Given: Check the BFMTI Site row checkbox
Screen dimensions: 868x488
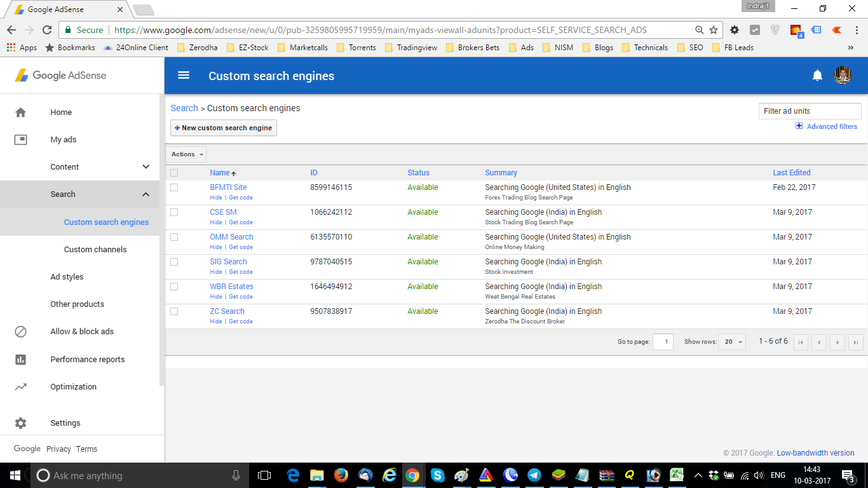Looking at the screenshot, I should coord(174,187).
